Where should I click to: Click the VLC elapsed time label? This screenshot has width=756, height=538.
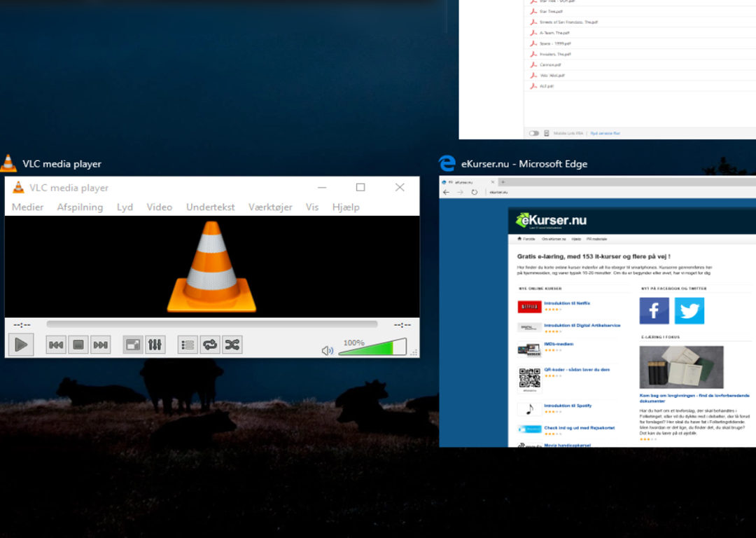pos(22,325)
